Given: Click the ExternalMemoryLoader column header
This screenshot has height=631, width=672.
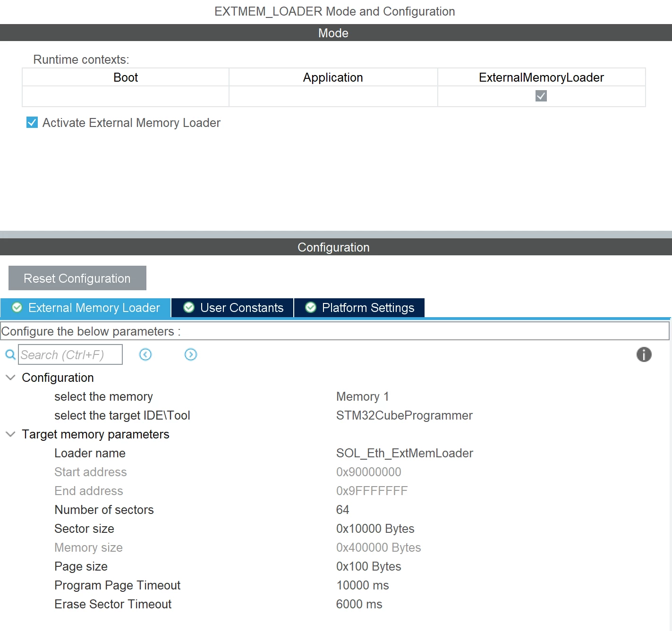Looking at the screenshot, I should pyautogui.click(x=541, y=77).
